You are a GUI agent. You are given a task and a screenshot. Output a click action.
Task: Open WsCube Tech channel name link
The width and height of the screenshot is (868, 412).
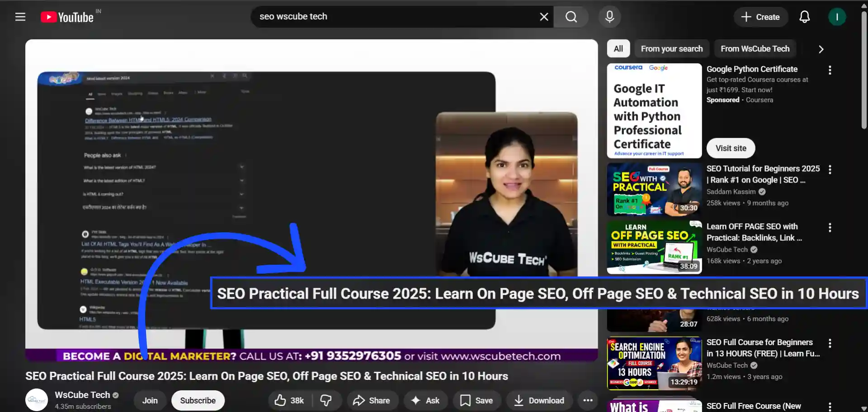(x=82, y=395)
